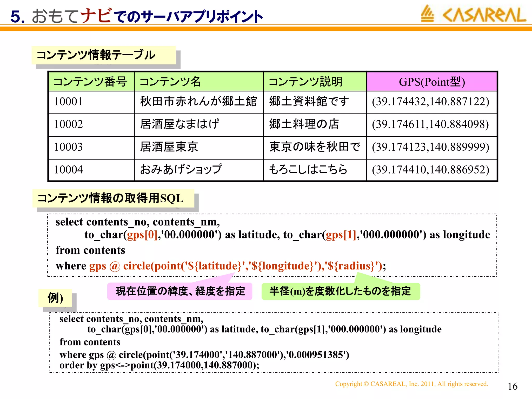Click the CASAREAL logo icon
Screen dimensions: 532x399
point(427,14)
